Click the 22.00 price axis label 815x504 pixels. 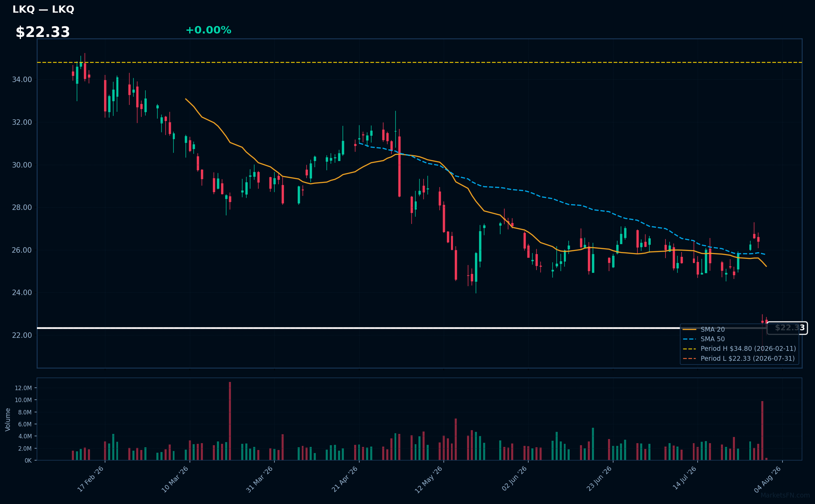[x=22, y=335]
